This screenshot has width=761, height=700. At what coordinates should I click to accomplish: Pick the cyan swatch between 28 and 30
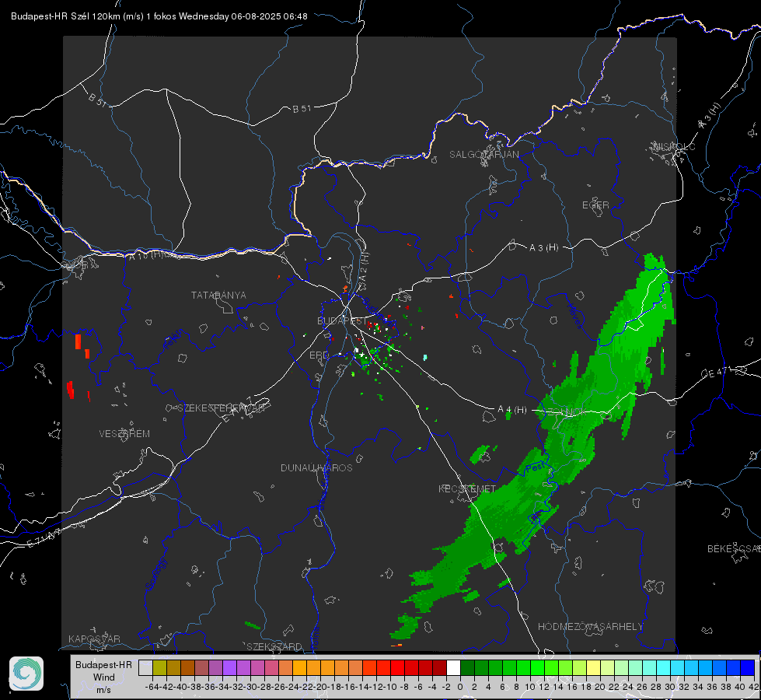click(x=664, y=667)
